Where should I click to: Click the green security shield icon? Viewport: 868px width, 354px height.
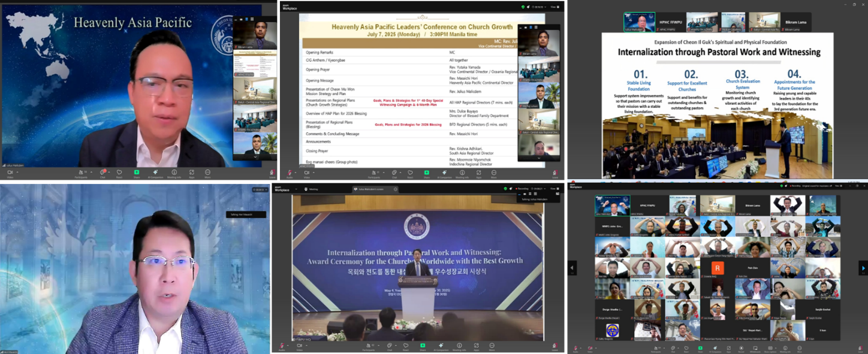[506, 189]
